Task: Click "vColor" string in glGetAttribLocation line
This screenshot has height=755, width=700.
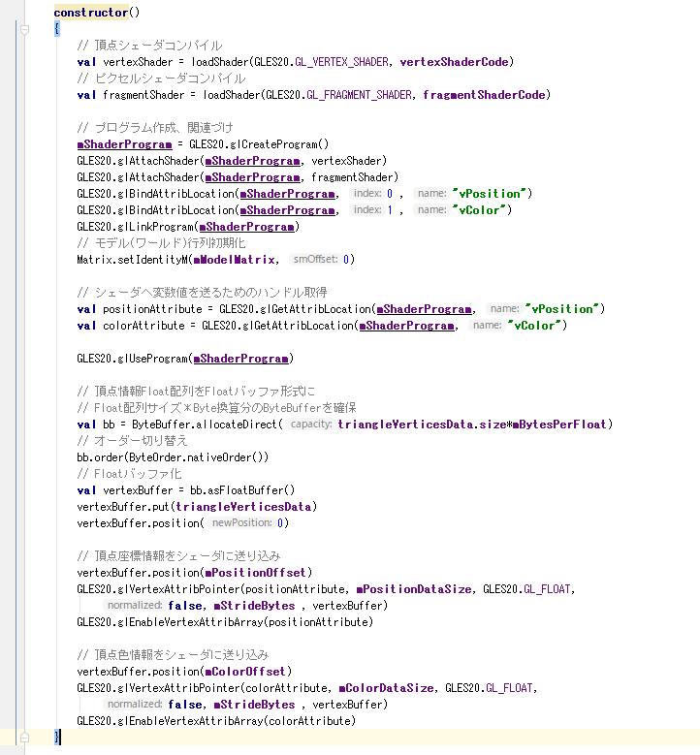Action: coord(534,326)
